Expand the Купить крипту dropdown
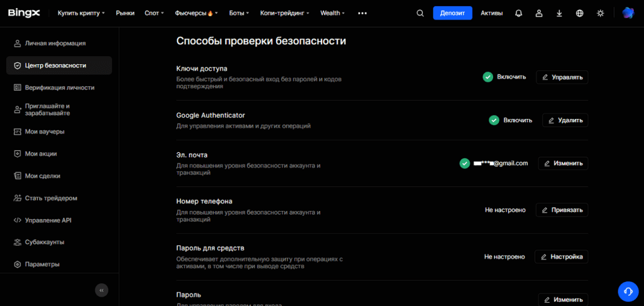The width and height of the screenshot is (644, 306). tap(81, 13)
